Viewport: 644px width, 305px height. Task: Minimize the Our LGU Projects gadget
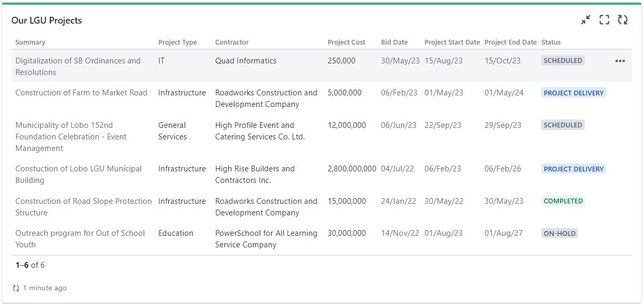[586, 20]
